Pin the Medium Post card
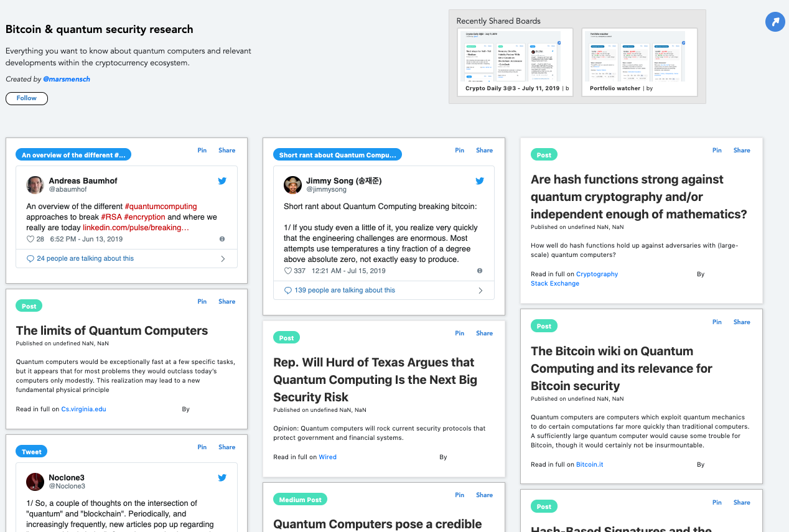 [460, 495]
